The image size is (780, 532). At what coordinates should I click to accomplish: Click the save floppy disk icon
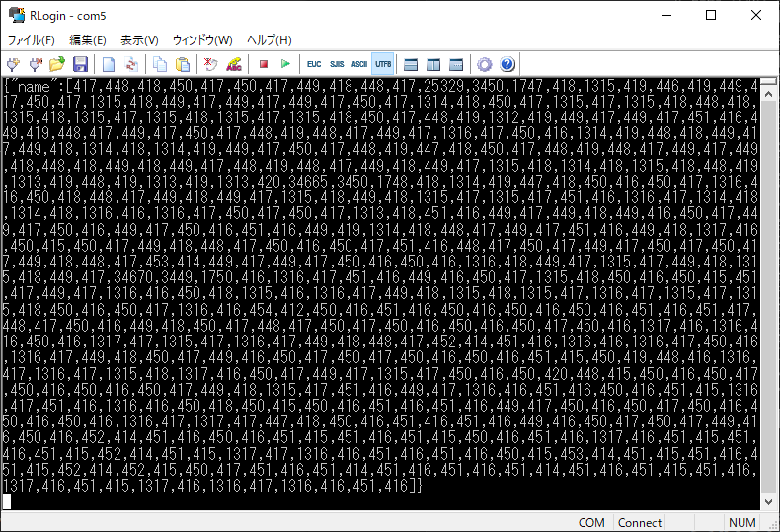tap(81, 64)
